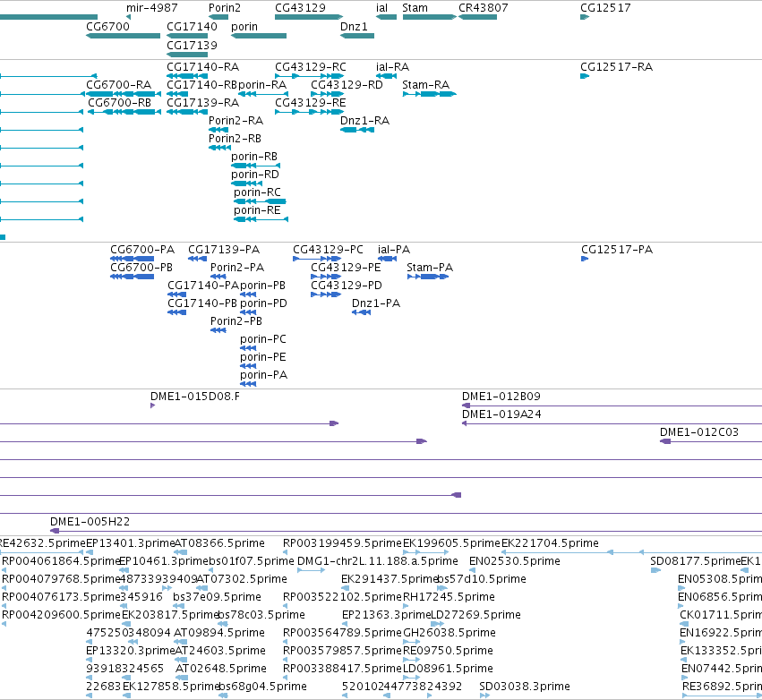Image resolution: width=762 pixels, height=700 pixels.
Task: Select the CG12517-RA transcript label
Action: pyautogui.click(x=617, y=66)
